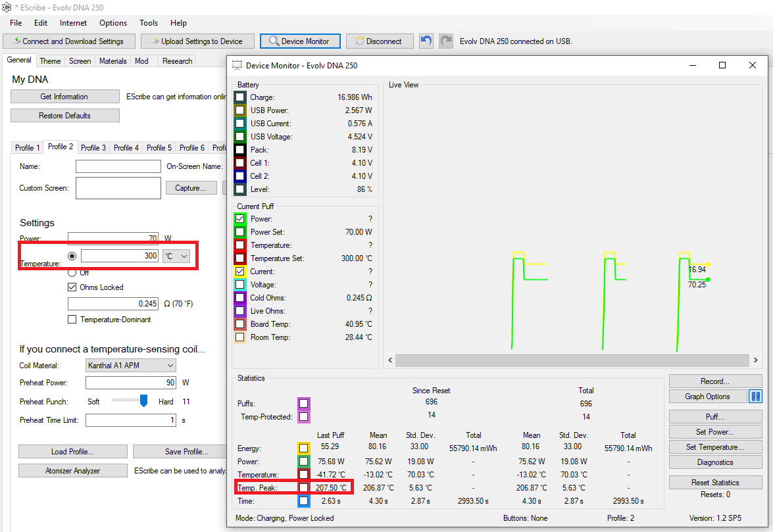The height and width of the screenshot is (532, 773).
Task: Click the pause graph icon beside Graph Options
Action: click(x=755, y=397)
